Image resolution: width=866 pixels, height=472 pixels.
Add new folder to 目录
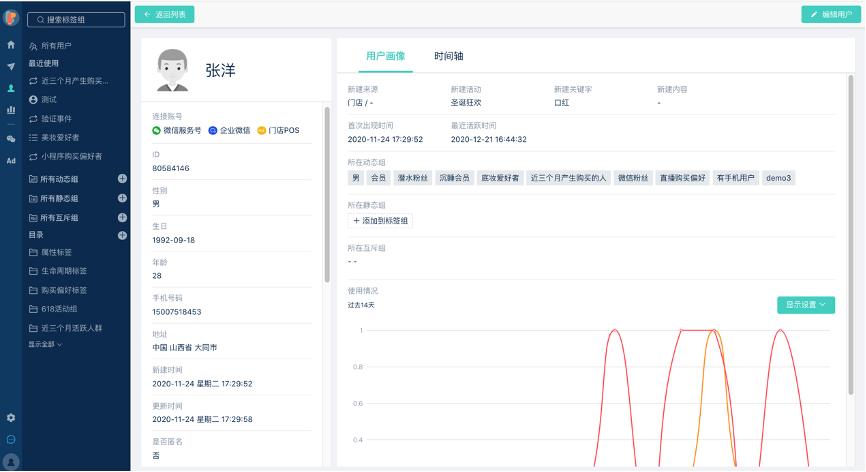click(x=122, y=235)
